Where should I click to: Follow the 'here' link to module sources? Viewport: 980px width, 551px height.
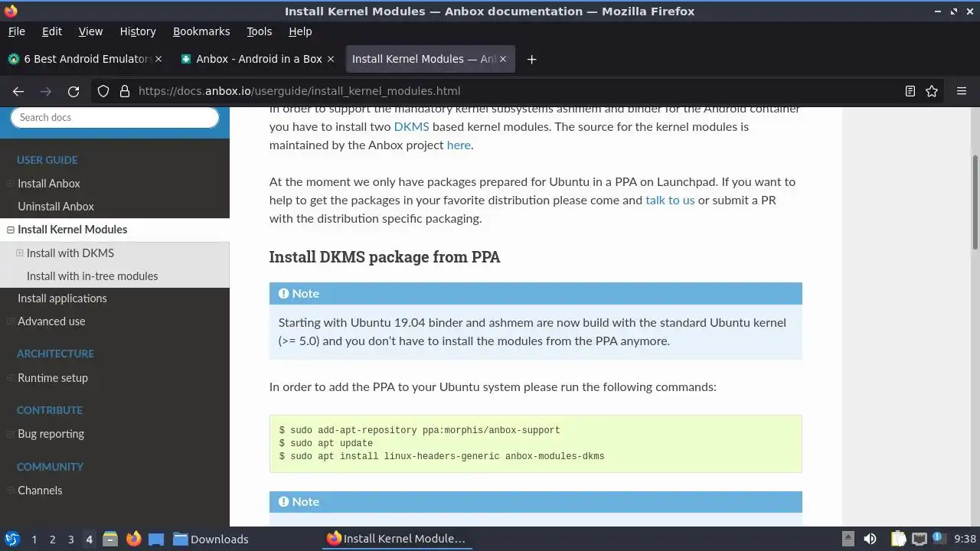pos(459,145)
